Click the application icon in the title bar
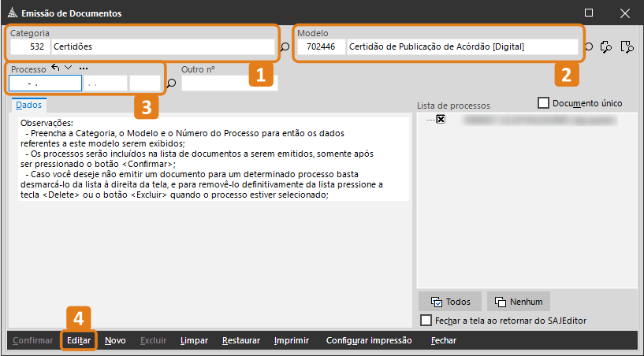This screenshot has height=356, width=644. (11, 13)
